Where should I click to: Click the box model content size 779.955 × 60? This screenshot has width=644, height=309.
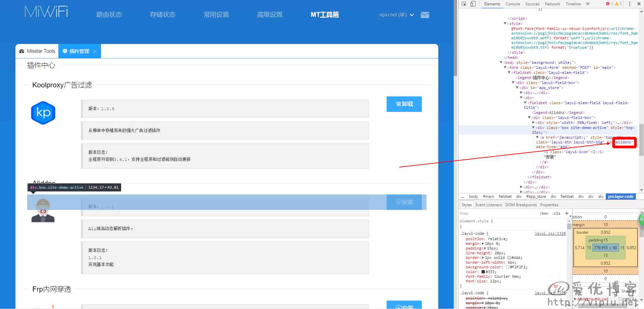tap(605, 248)
